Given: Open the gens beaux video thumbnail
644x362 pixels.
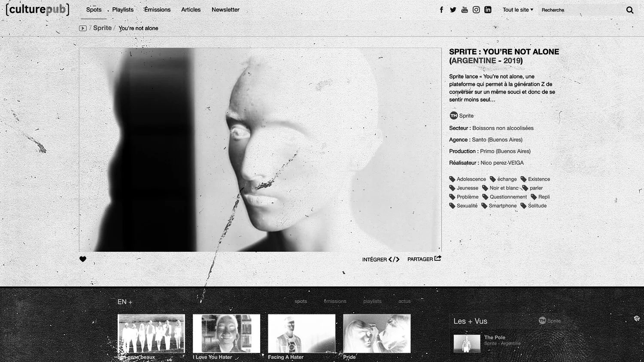Looking at the screenshot, I should (x=151, y=334).
